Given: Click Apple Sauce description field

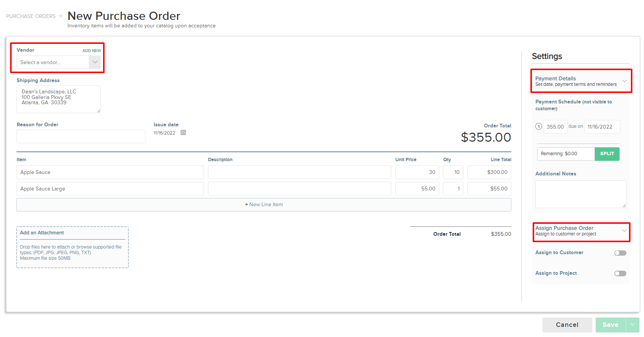Looking at the screenshot, I should click(300, 172).
